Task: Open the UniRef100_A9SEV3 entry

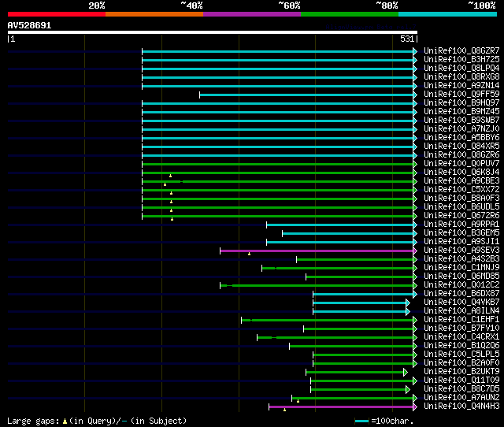Action: coord(461,251)
